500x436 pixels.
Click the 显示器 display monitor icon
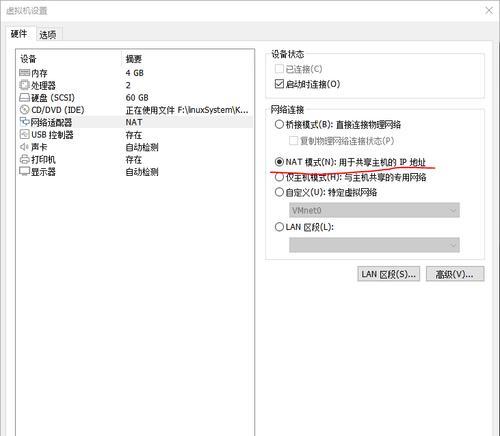tap(24, 171)
